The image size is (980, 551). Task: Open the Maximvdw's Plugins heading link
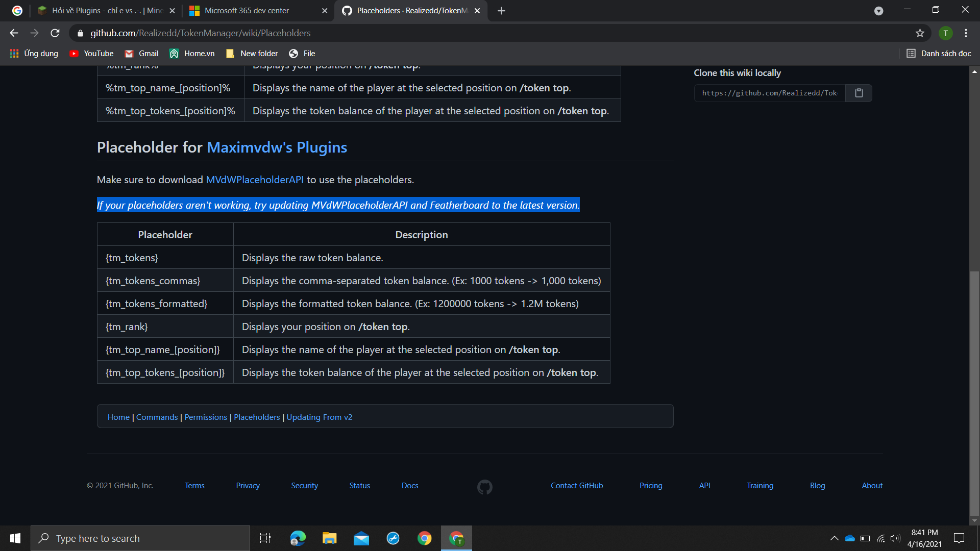(277, 147)
